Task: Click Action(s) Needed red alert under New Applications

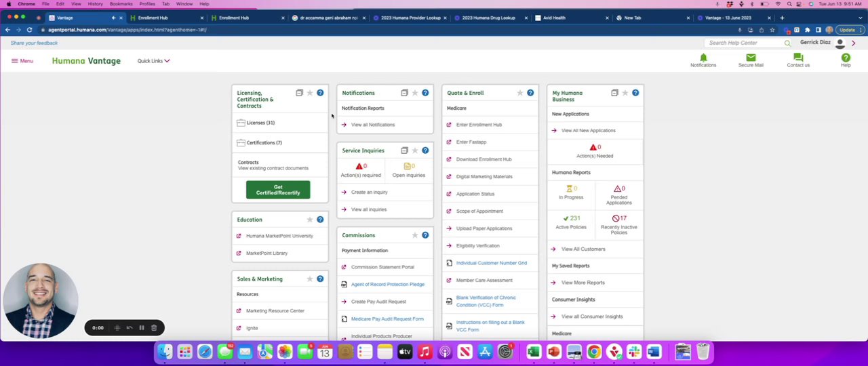Action: [x=593, y=147]
